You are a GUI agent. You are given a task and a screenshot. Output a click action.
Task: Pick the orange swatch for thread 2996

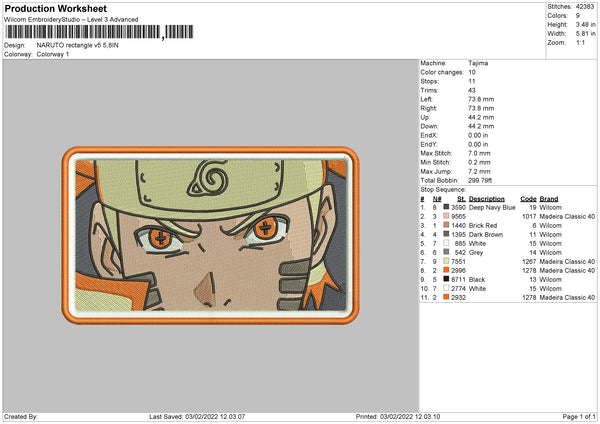tap(446, 270)
